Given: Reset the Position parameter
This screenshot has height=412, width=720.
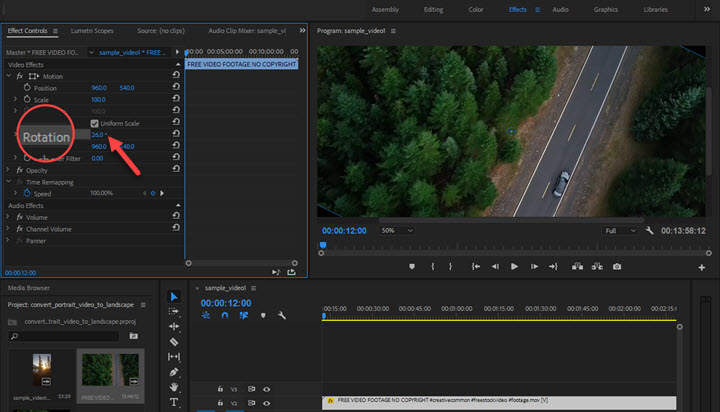Looking at the screenshot, I should [176, 88].
